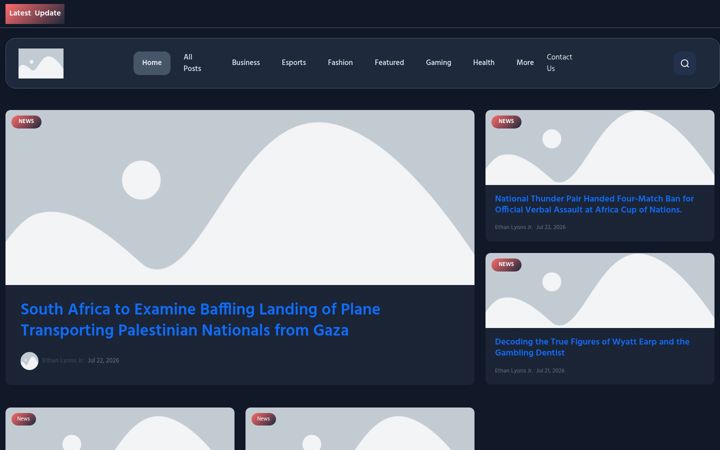Open National Thunder Pair four-match ban article
This screenshot has height=450, width=720.
point(594,204)
